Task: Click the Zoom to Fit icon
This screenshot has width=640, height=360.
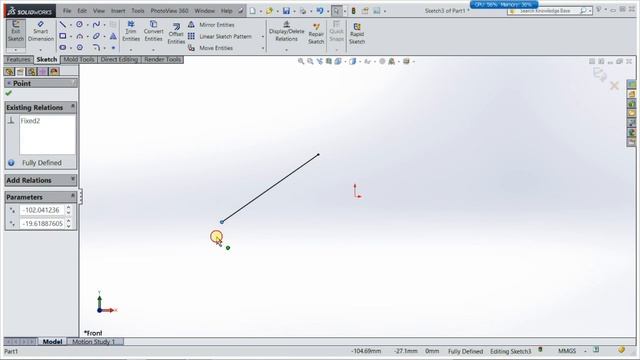Action: point(301,61)
